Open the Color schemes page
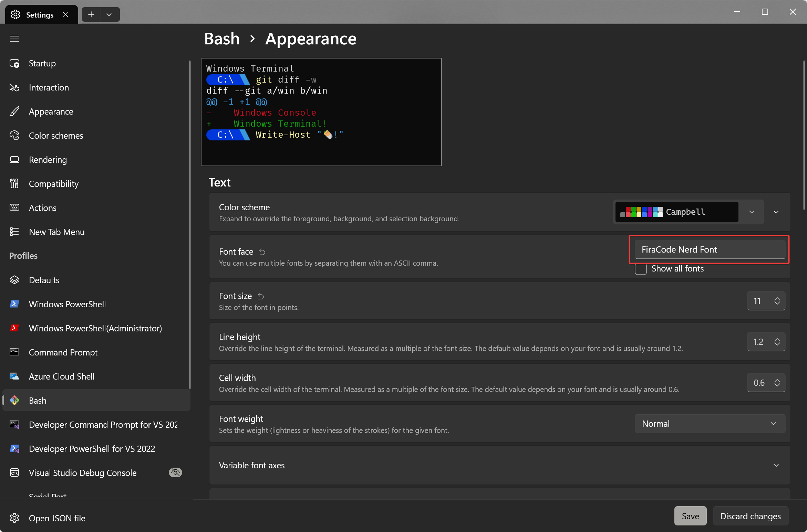Image resolution: width=807 pixels, height=532 pixels. tap(56, 136)
